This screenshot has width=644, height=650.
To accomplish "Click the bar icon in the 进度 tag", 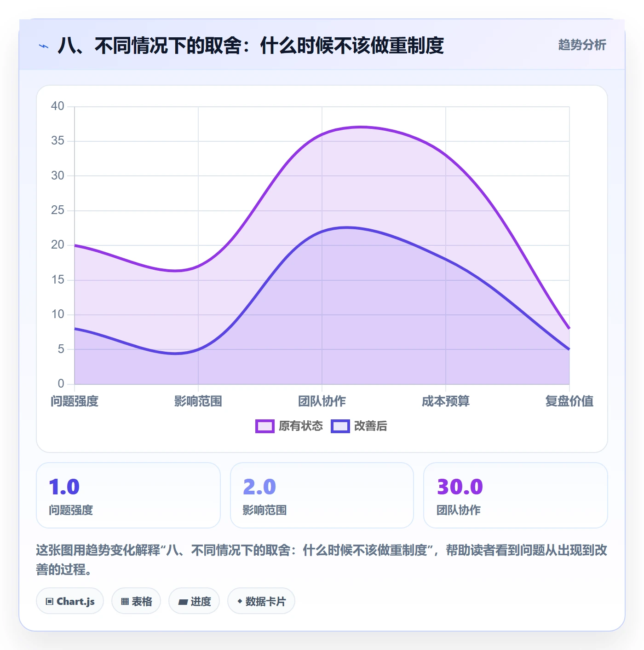I will (183, 602).
